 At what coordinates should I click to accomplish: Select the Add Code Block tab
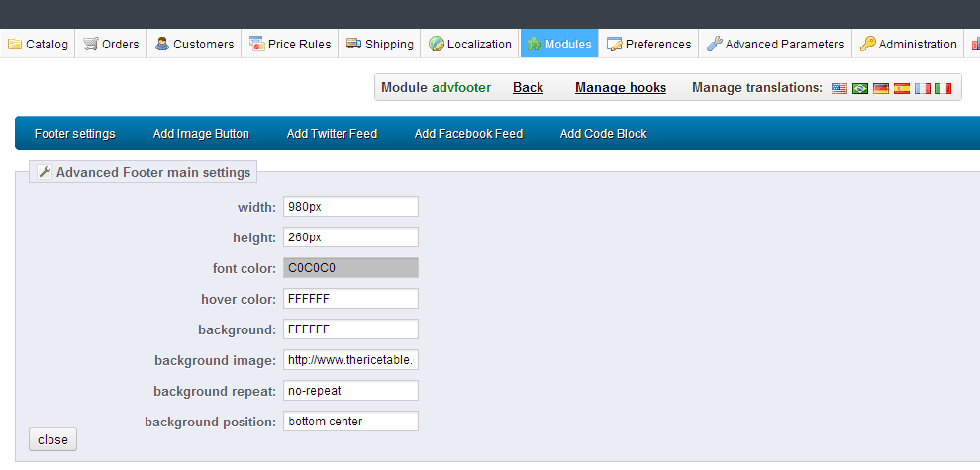pos(603,134)
